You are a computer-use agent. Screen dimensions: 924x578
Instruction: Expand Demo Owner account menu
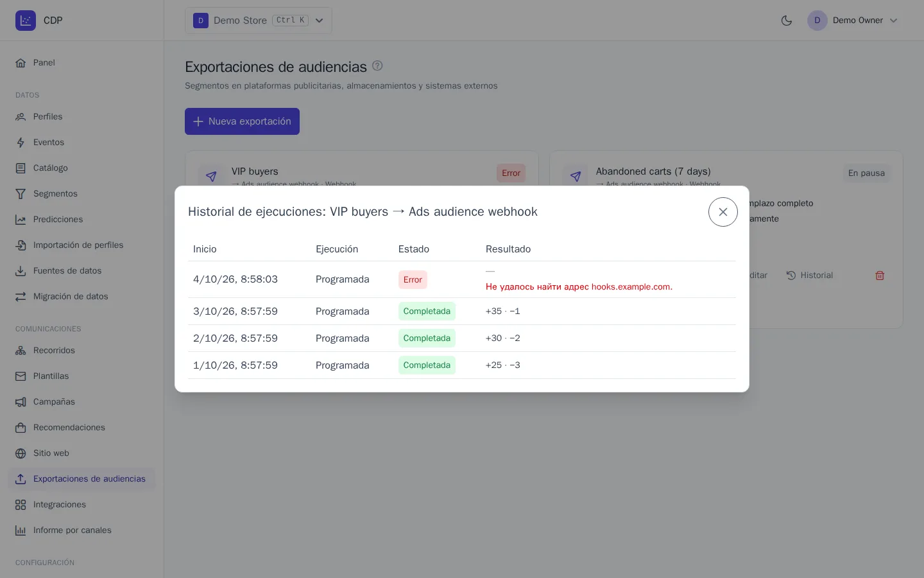click(853, 21)
